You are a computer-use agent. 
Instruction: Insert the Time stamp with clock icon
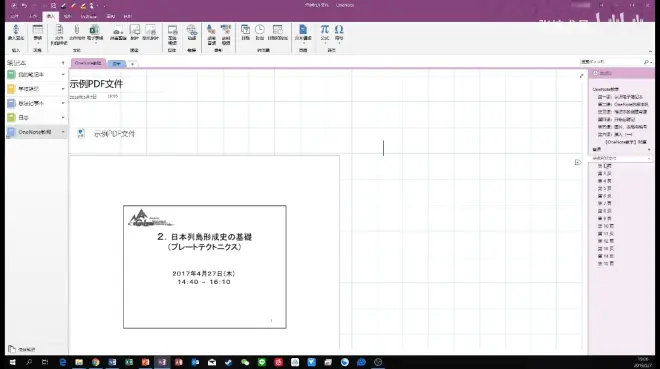260,32
